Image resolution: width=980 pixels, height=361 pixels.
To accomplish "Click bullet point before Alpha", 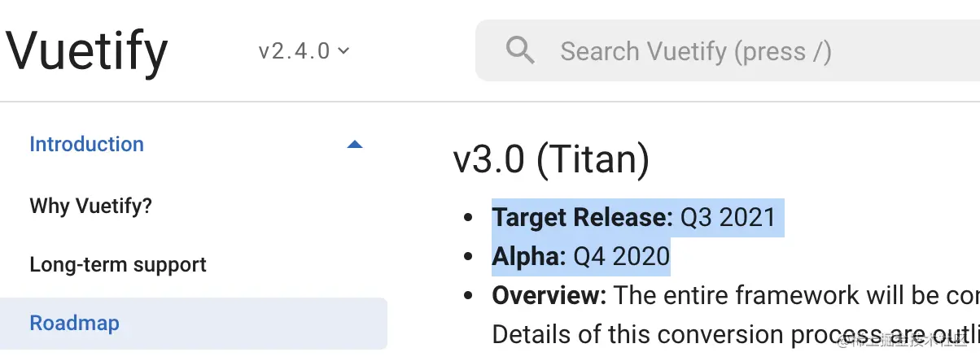I will point(467,257).
